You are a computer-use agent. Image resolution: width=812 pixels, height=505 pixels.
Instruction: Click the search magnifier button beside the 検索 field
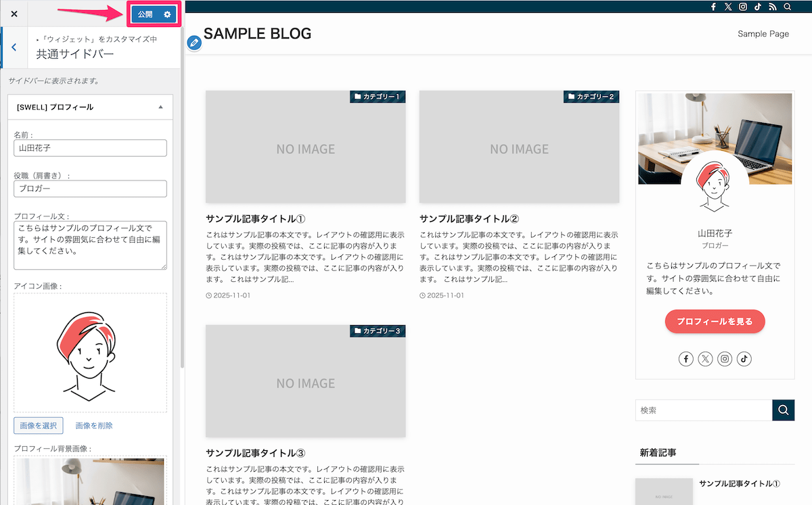783,410
